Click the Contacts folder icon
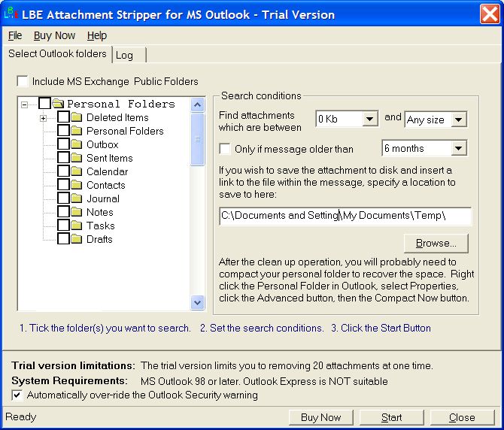The height and width of the screenshot is (430, 504). click(77, 185)
